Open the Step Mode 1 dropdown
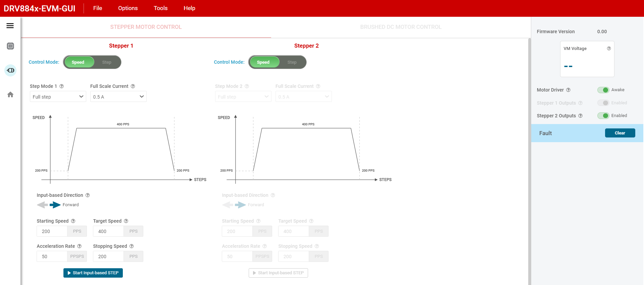 coord(58,97)
